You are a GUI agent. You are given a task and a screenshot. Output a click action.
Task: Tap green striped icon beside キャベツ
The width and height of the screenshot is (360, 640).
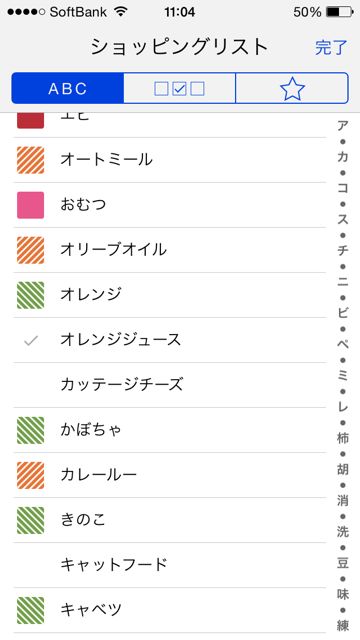pyautogui.click(x=31, y=611)
